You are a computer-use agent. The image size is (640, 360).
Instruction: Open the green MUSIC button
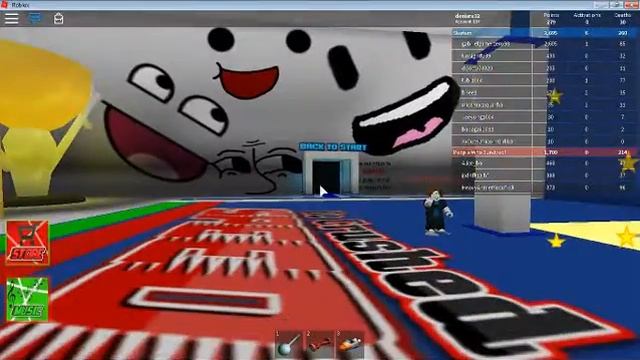click(x=27, y=300)
